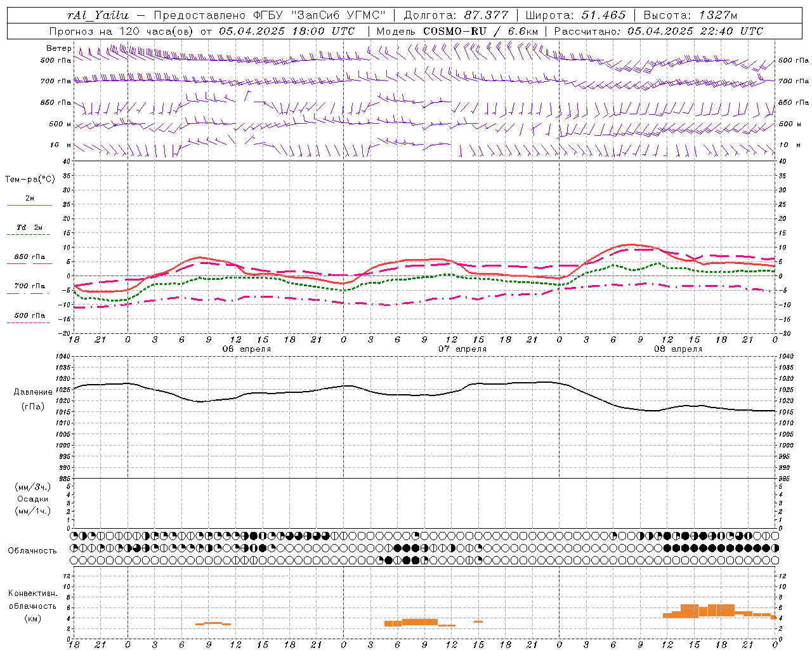Click the Широта: 51.465 value
The width and height of the screenshot is (812, 650).
[575, 15]
